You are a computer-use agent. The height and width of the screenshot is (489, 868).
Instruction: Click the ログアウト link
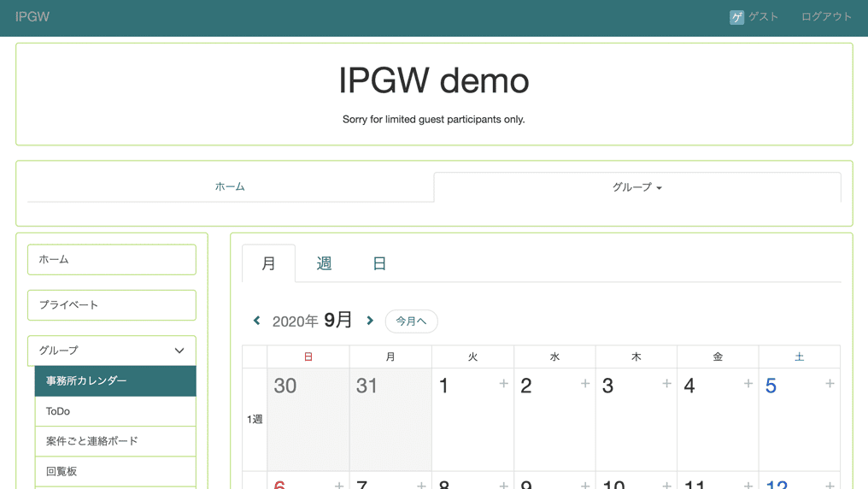[825, 17]
